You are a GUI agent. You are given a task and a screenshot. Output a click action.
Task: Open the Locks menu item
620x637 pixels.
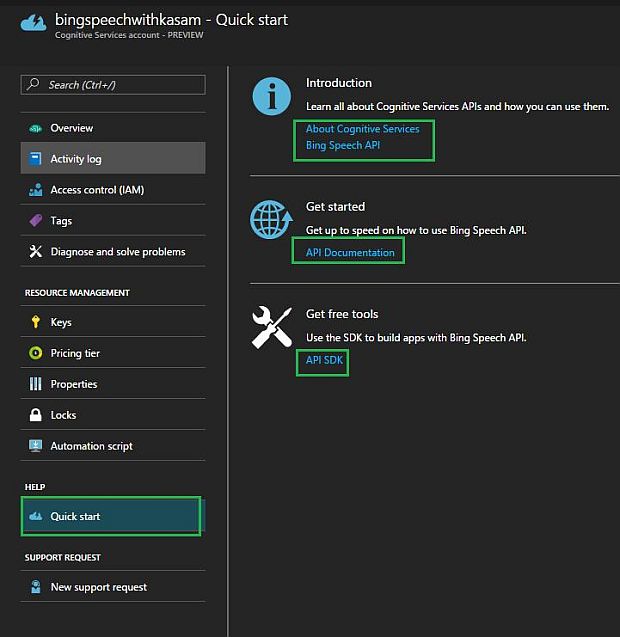[x=113, y=414]
